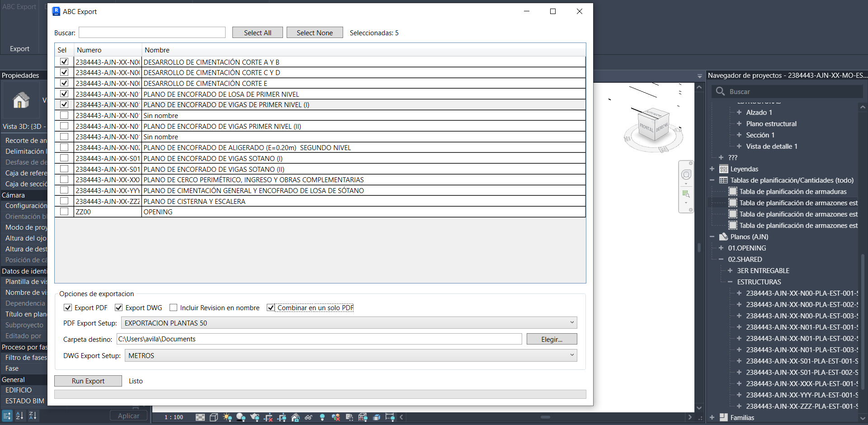This screenshot has height=425, width=868.
Task: Check the PLANO DE CISTERNA Y ESCALERA row
Action: click(x=64, y=201)
